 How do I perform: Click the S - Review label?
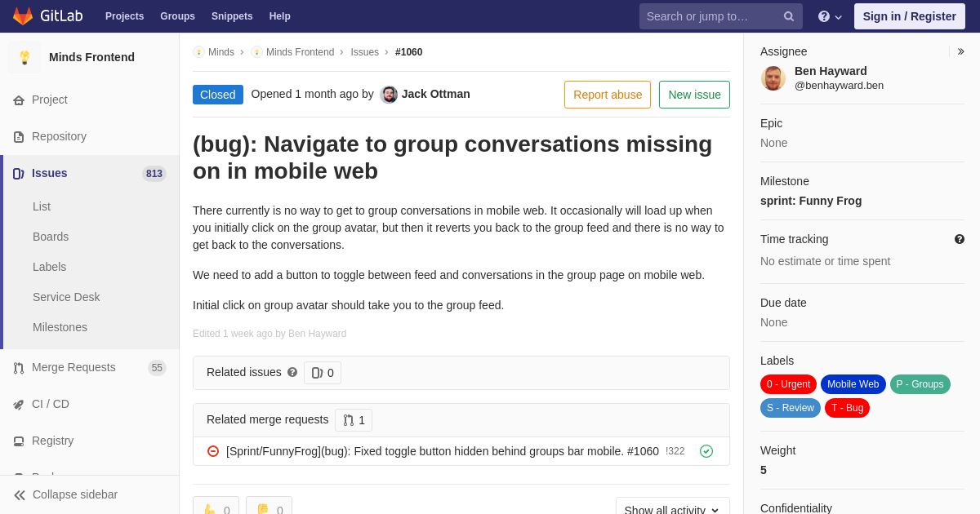(791, 408)
